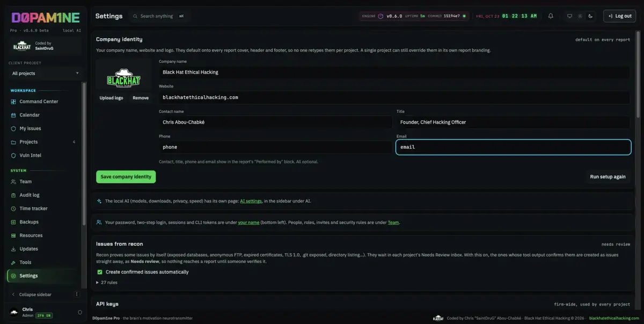Expand the 27 rules disclosure
This screenshot has height=324, width=644.
107,282
